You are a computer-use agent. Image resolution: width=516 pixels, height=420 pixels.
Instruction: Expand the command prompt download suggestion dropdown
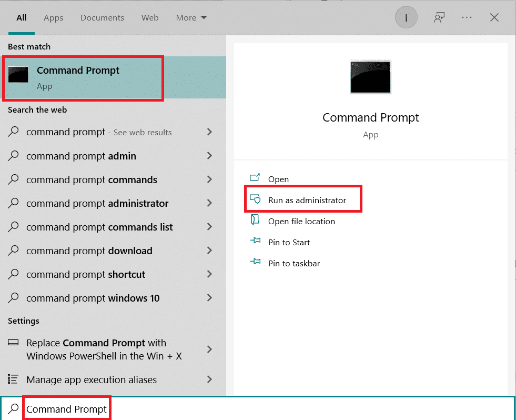pyautogui.click(x=210, y=251)
